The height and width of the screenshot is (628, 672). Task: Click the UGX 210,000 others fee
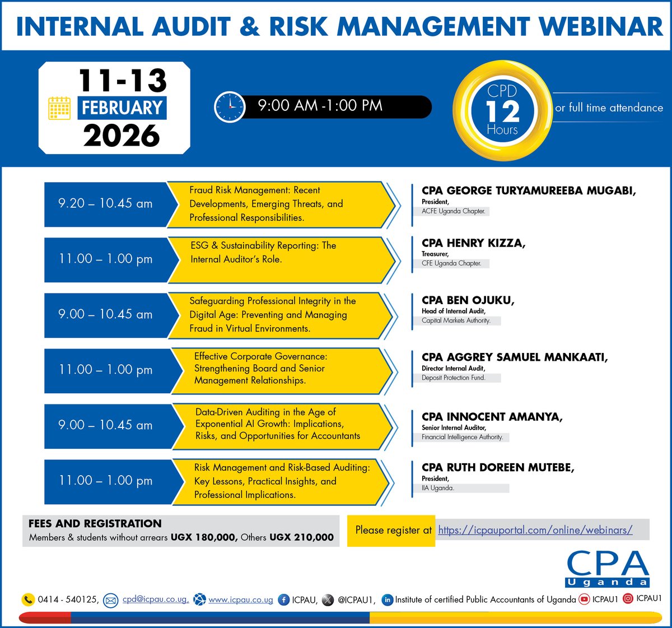[x=301, y=537]
